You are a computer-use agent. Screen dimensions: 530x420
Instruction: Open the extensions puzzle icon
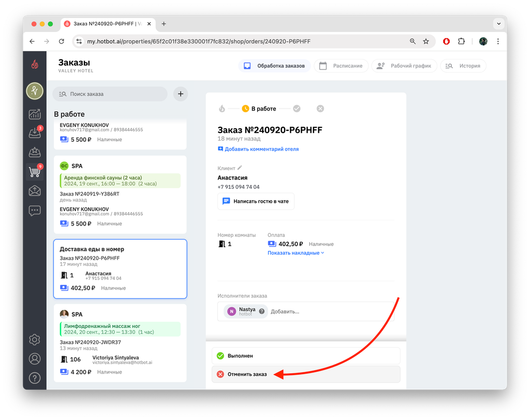[x=461, y=41]
